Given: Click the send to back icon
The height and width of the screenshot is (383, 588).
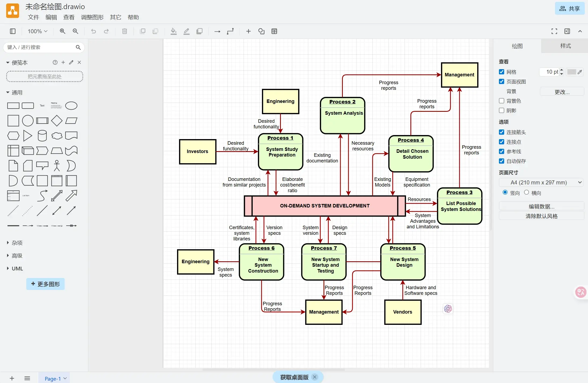Looking at the screenshot, I should [x=155, y=31].
